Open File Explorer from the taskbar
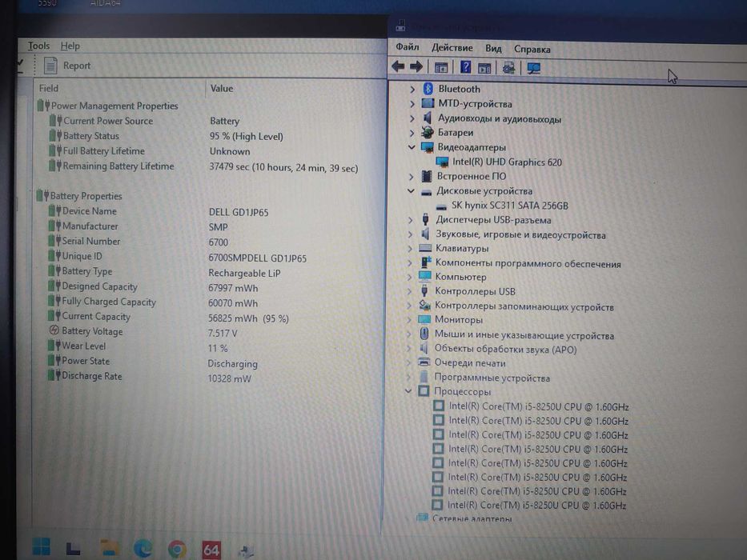 coord(109,548)
